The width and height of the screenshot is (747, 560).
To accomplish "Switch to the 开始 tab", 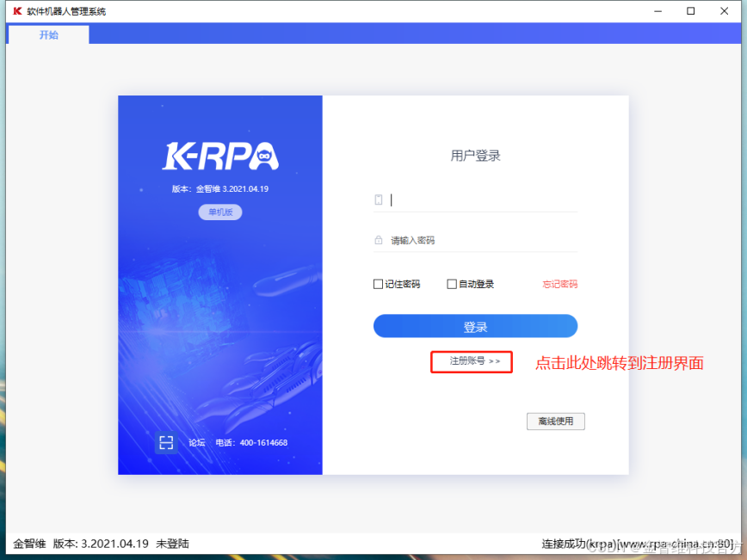I will pos(48,34).
